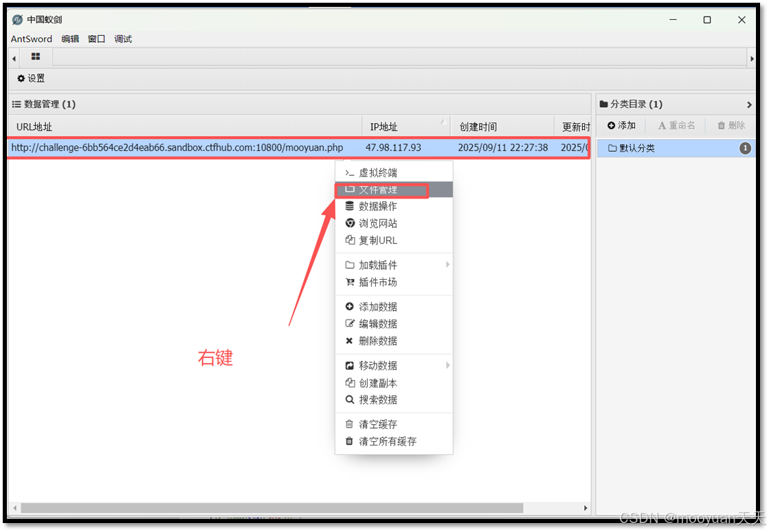The height and width of the screenshot is (532, 769).
Task: Select 文件管理 in the context menu
Action: click(x=393, y=190)
